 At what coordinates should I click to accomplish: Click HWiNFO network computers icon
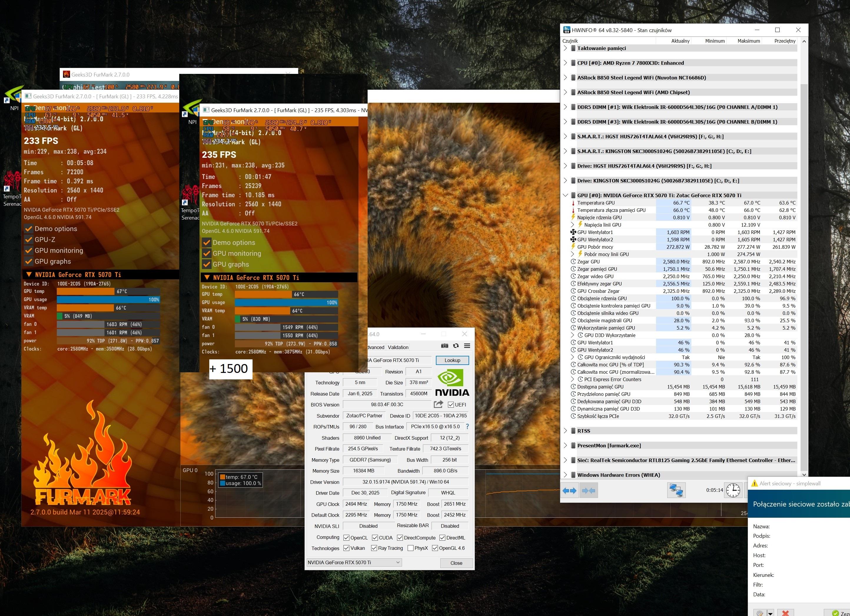coord(676,491)
